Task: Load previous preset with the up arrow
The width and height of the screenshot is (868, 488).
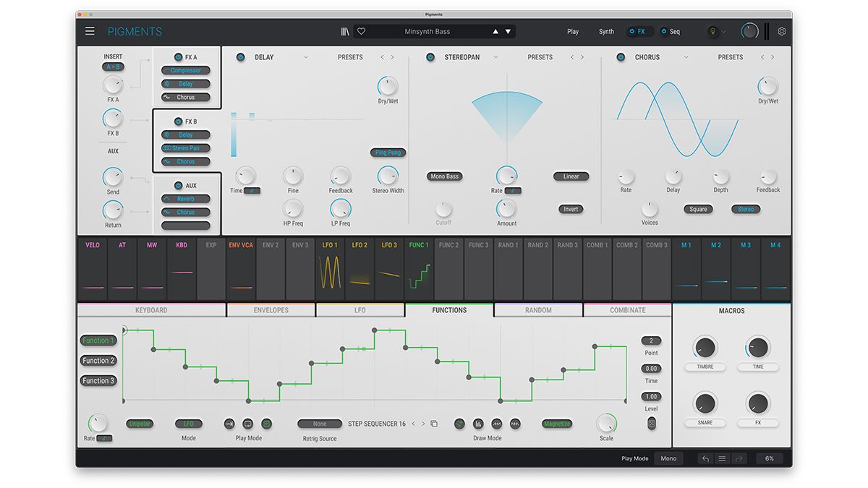Action: (x=495, y=31)
